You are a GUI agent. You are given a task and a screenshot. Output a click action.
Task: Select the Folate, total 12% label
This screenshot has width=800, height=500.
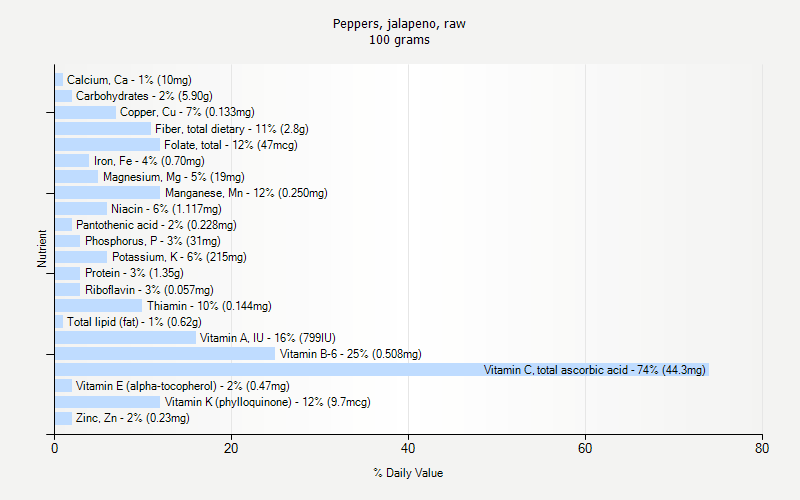click(231, 145)
